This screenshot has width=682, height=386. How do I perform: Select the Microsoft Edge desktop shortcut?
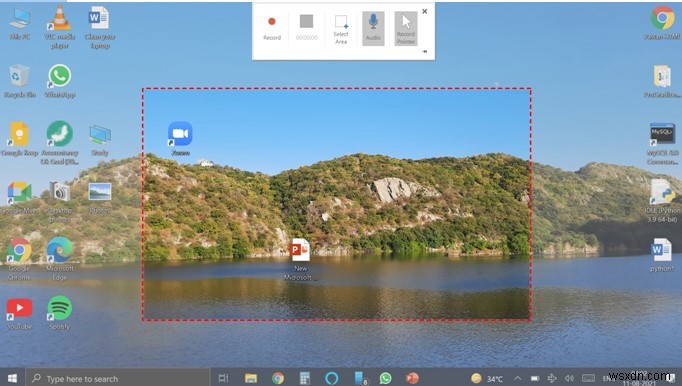[x=60, y=259]
